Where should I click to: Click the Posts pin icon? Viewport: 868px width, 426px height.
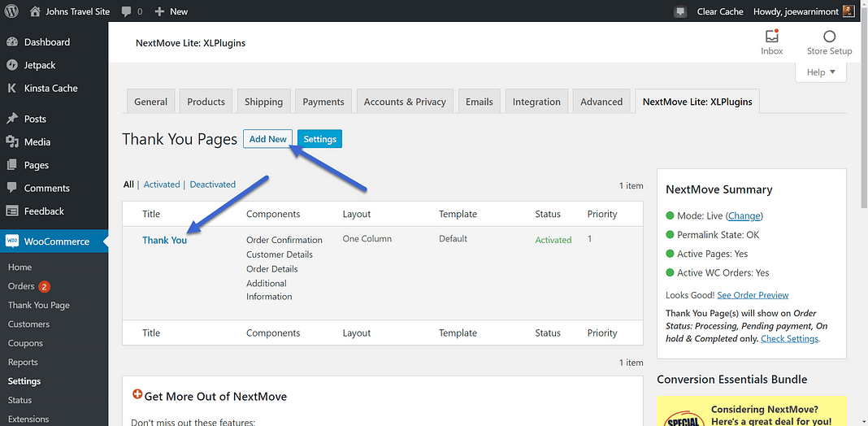tap(11, 119)
